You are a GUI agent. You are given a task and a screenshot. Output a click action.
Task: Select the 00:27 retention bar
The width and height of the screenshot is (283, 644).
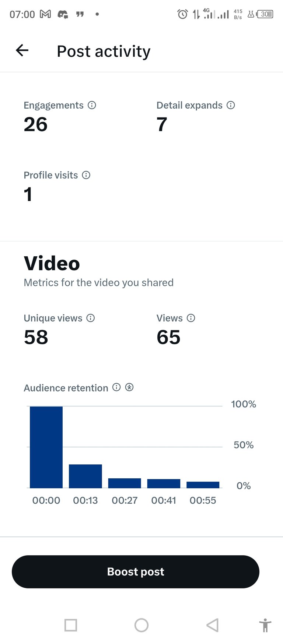click(x=125, y=483)
